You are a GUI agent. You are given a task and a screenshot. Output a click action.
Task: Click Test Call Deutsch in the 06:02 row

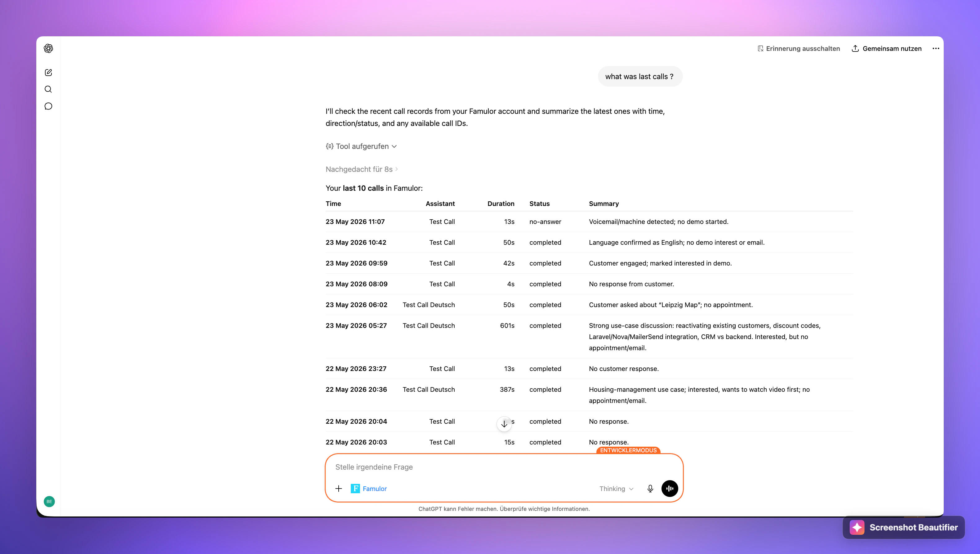(x=429, y=305)
